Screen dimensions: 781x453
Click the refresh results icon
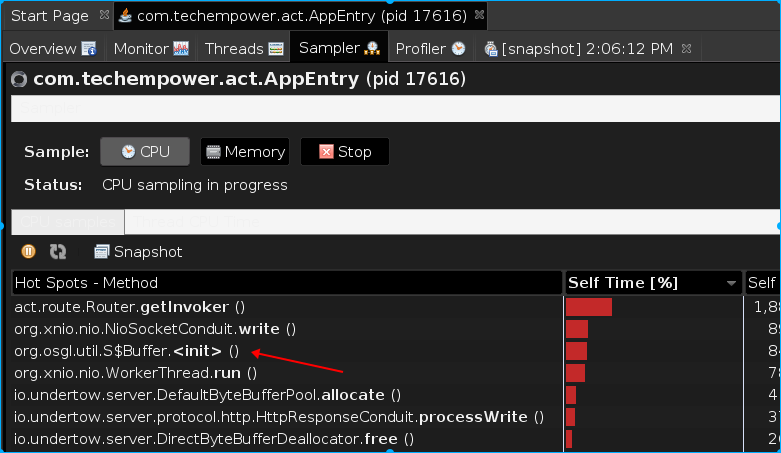57,252
